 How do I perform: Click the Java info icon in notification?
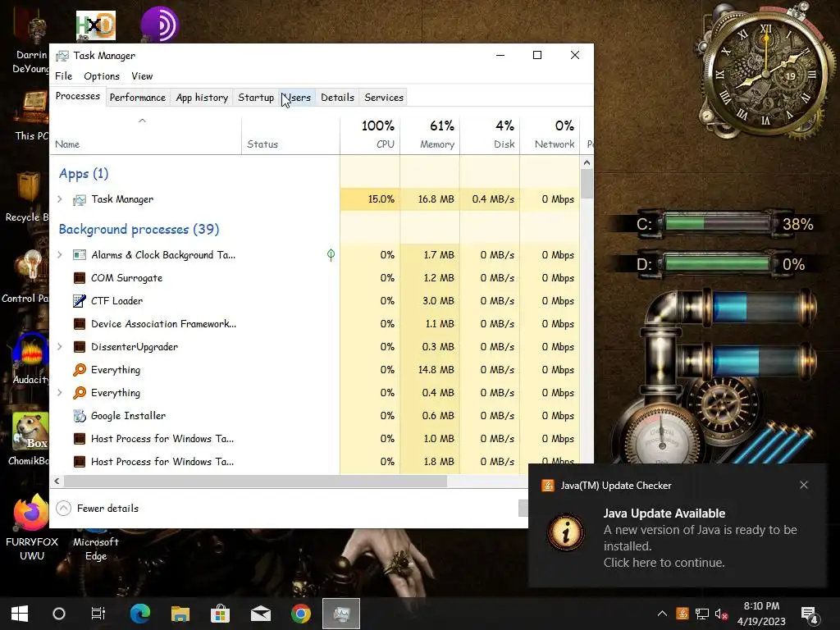566,532
